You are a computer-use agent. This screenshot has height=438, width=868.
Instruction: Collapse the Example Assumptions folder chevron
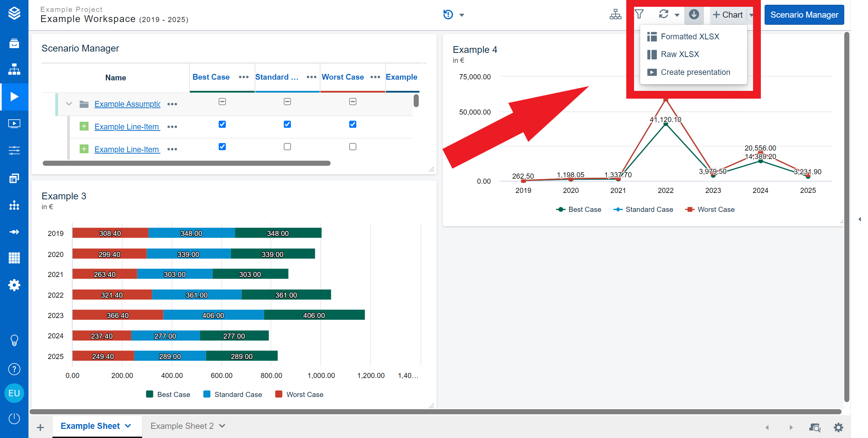(69, 104)
